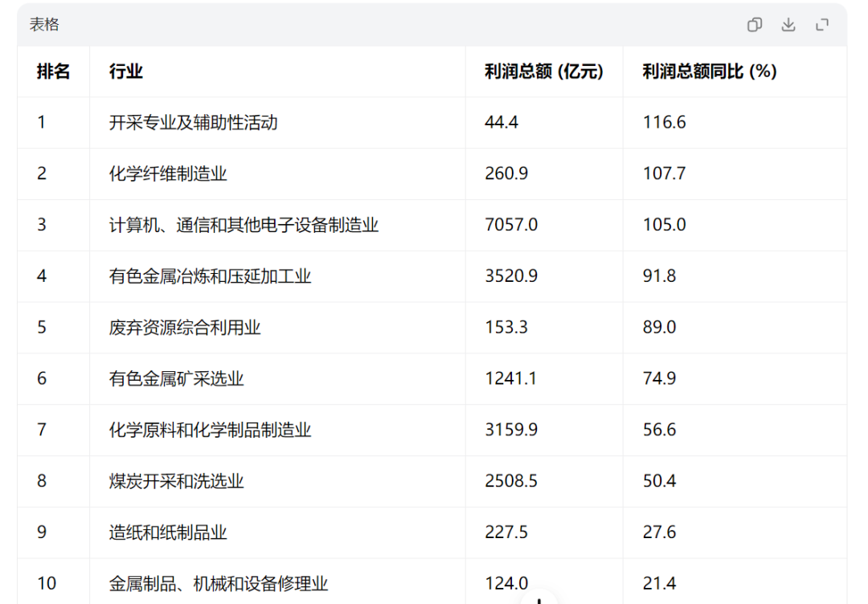Copy the table using the copy icon

click(755, 25)
